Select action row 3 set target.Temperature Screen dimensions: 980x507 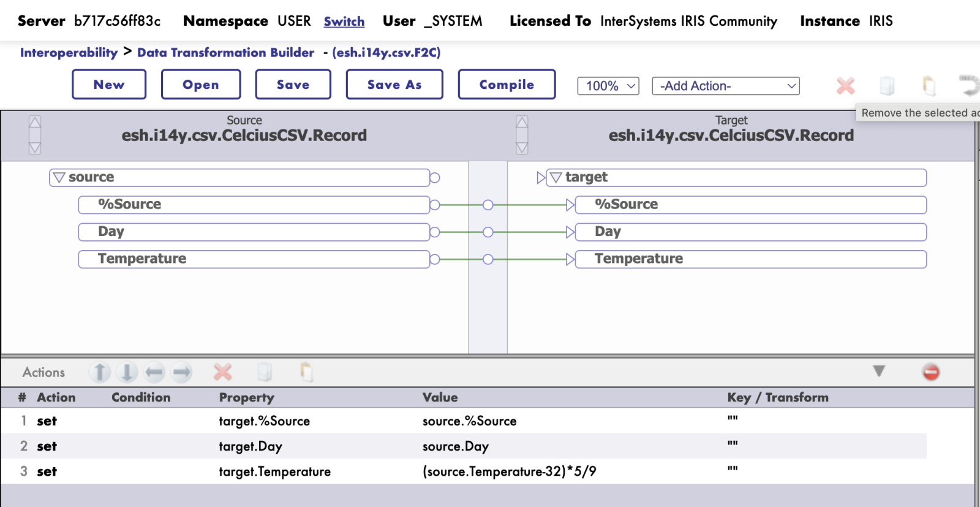[x=464, y=471]
